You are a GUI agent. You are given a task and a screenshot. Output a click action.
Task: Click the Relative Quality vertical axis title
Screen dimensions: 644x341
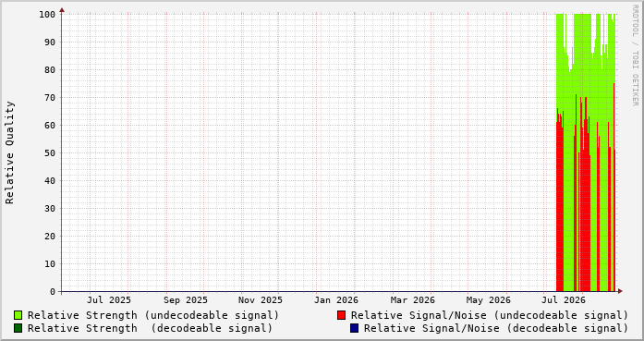(9, 152)
